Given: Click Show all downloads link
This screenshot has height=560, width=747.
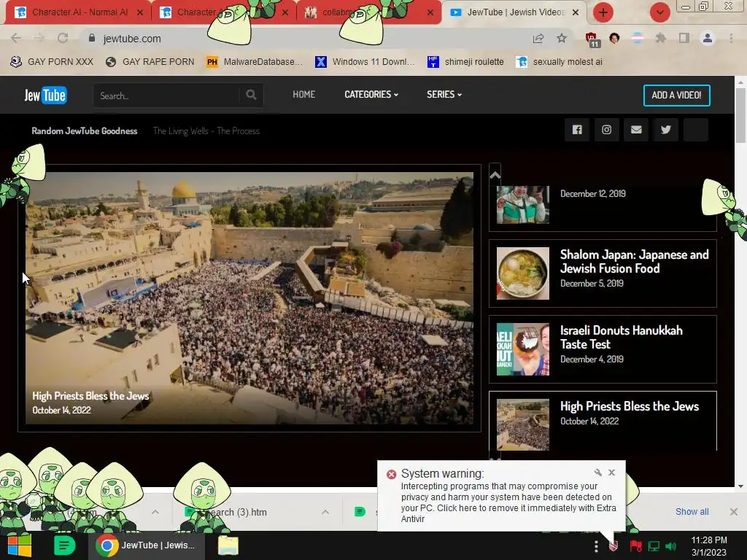Looking at the screenshot, I should click(x=692, y=511).
